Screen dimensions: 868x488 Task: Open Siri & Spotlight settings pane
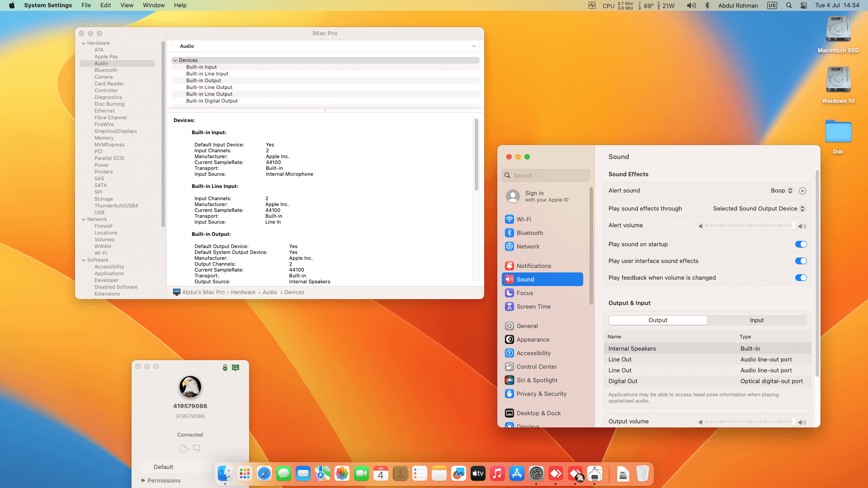pyautogui.click(x=537, y=380)
